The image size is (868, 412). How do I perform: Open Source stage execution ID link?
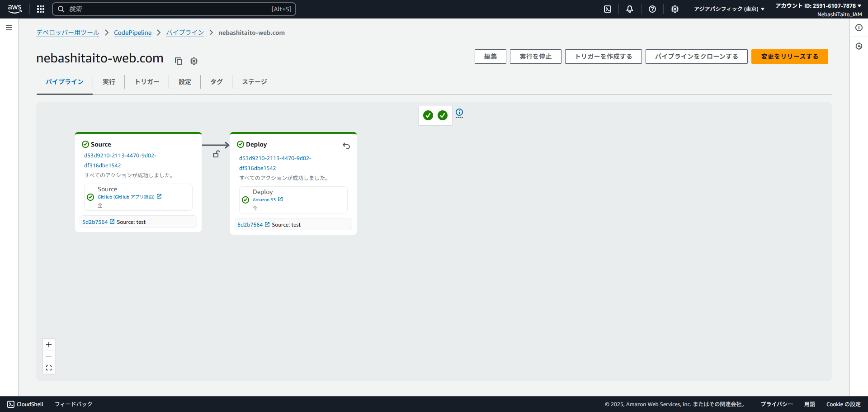click(120, 161)
